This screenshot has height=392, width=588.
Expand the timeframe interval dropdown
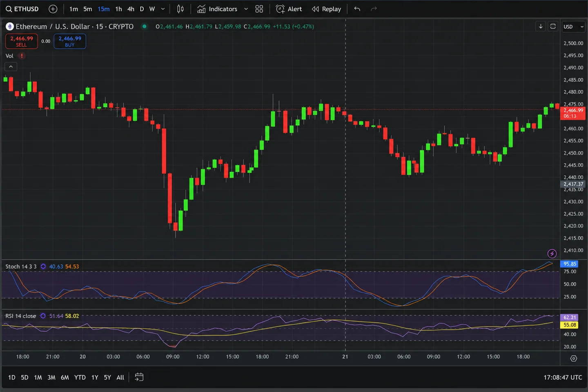pyautogui.click(x=163, y=9)
